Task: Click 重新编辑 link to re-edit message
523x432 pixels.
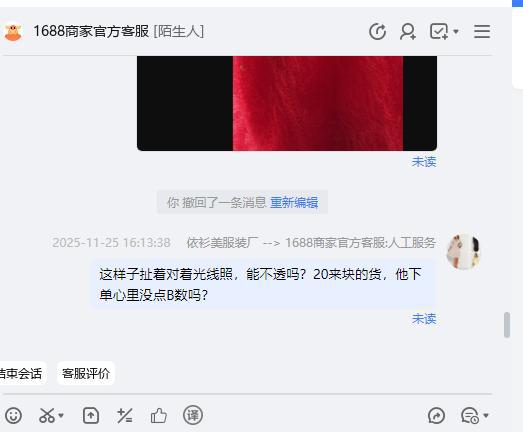Action: (294, 202)
